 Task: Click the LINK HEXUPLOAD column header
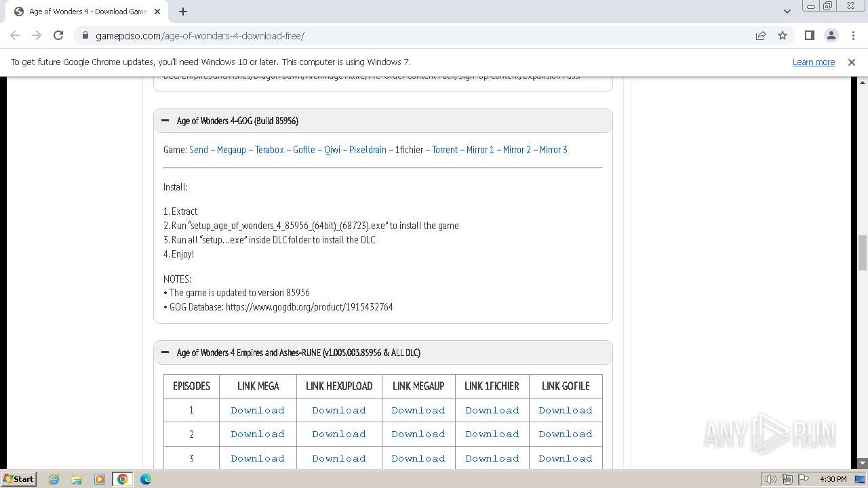point(339,386)
